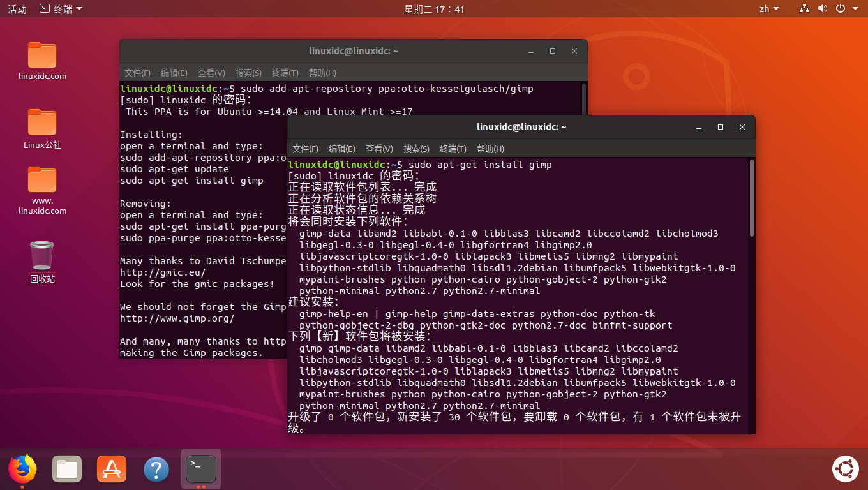Click 'Installing:' line in back terminal
The height and width of the screenshot is (490, 868).
[x=151, y=135]
